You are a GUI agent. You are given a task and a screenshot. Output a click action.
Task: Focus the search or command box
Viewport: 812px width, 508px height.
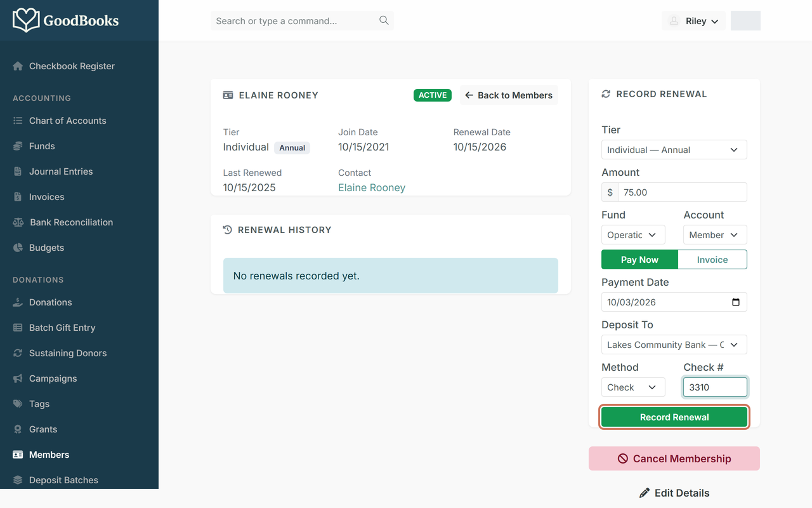click(302, 21)
